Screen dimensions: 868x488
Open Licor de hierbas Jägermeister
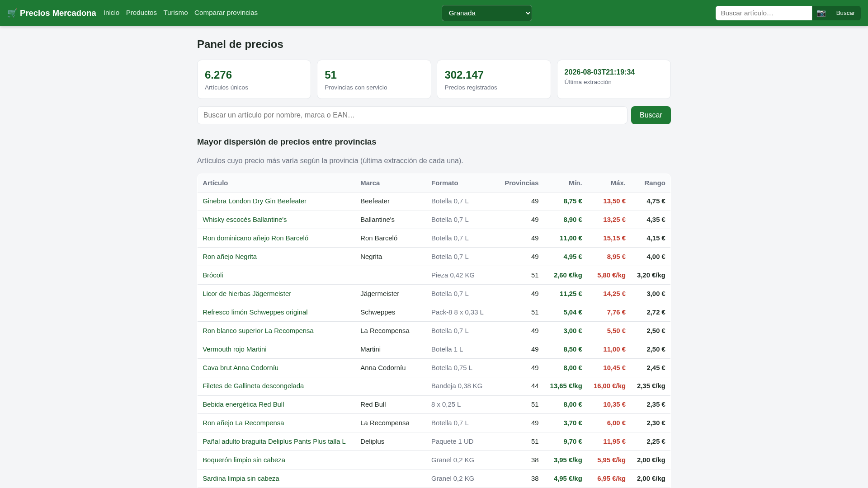coord(247,294)
